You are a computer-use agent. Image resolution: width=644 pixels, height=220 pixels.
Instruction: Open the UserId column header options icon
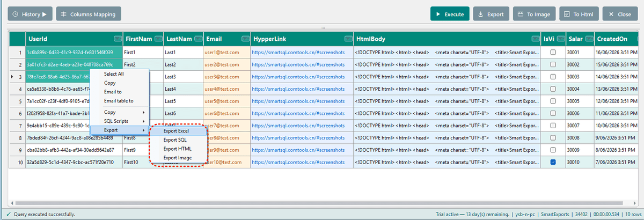click(118, 39)
